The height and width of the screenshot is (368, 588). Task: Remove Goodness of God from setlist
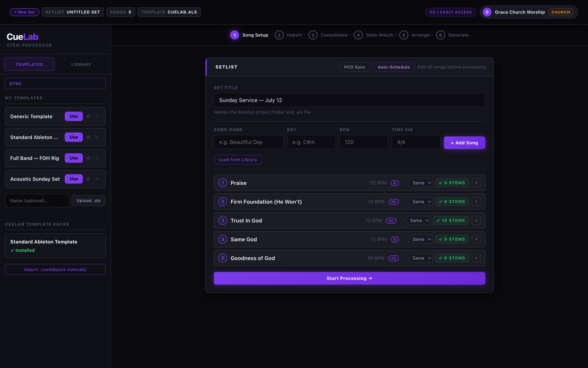476,258
